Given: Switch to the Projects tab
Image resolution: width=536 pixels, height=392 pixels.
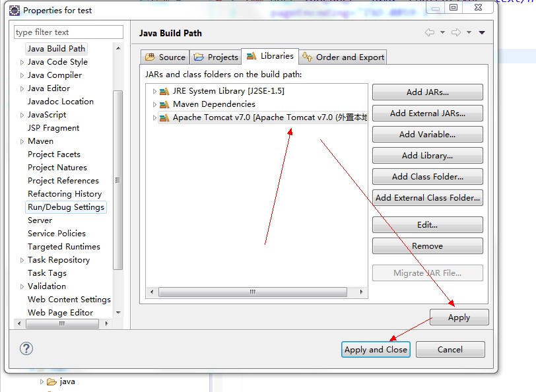Looking at the screenshot, I should [215, 57].
